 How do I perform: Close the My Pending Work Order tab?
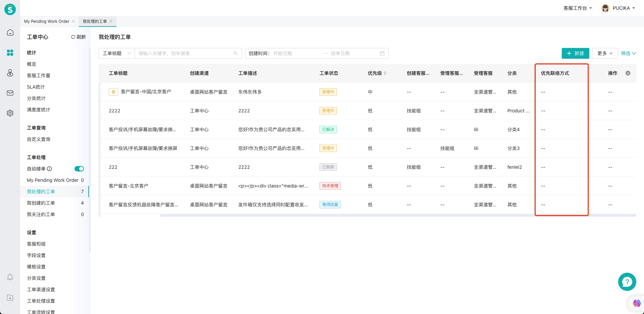click(x=73, y=21)
